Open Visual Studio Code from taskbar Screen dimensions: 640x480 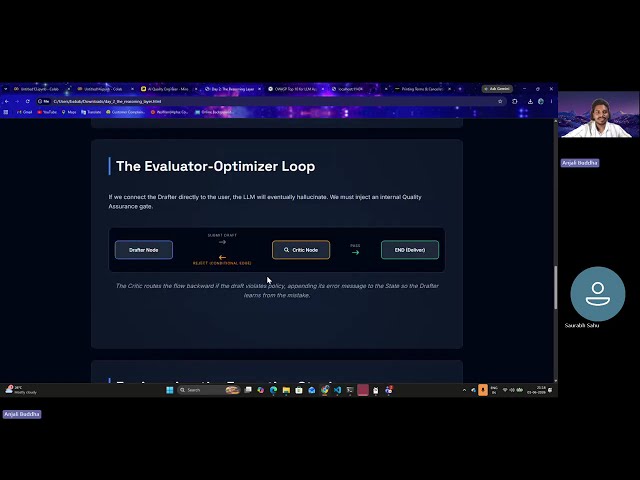point(337,390)
